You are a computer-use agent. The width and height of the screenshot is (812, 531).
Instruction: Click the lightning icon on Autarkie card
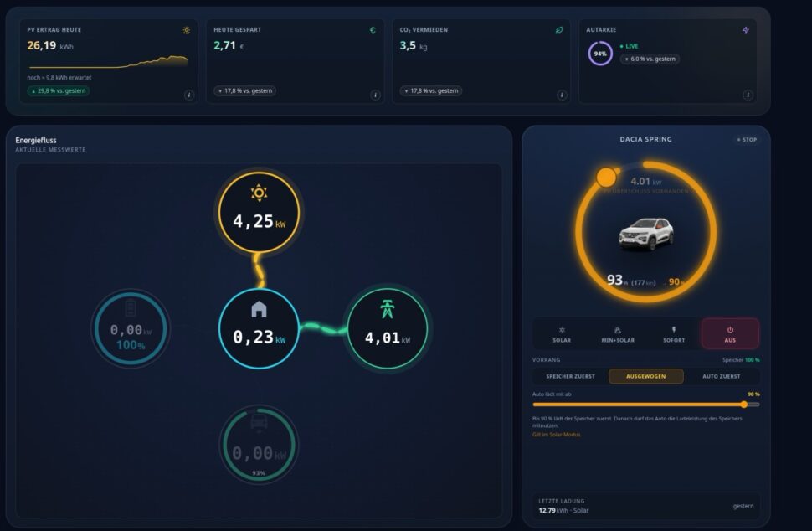pyautogui.click(x=746, y=30)
